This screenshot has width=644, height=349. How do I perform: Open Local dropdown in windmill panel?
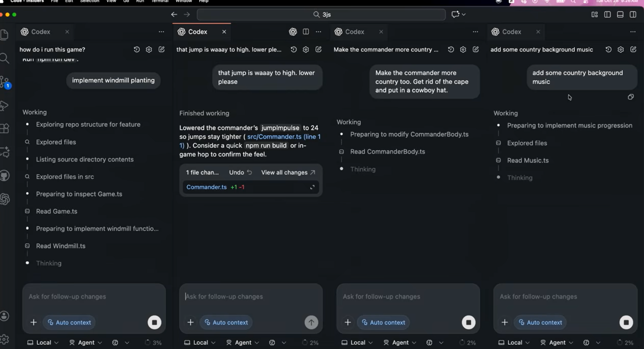(43, 343)
